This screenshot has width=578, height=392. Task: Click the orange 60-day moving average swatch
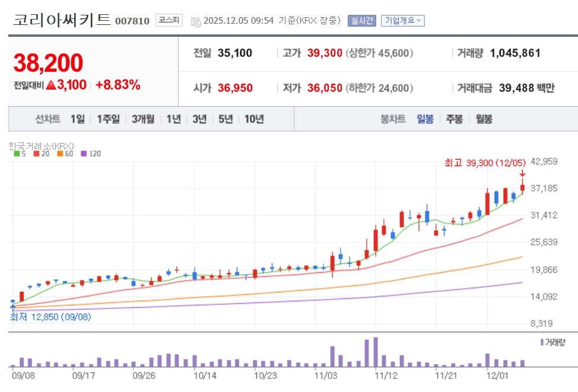click(x=60, y=154)
